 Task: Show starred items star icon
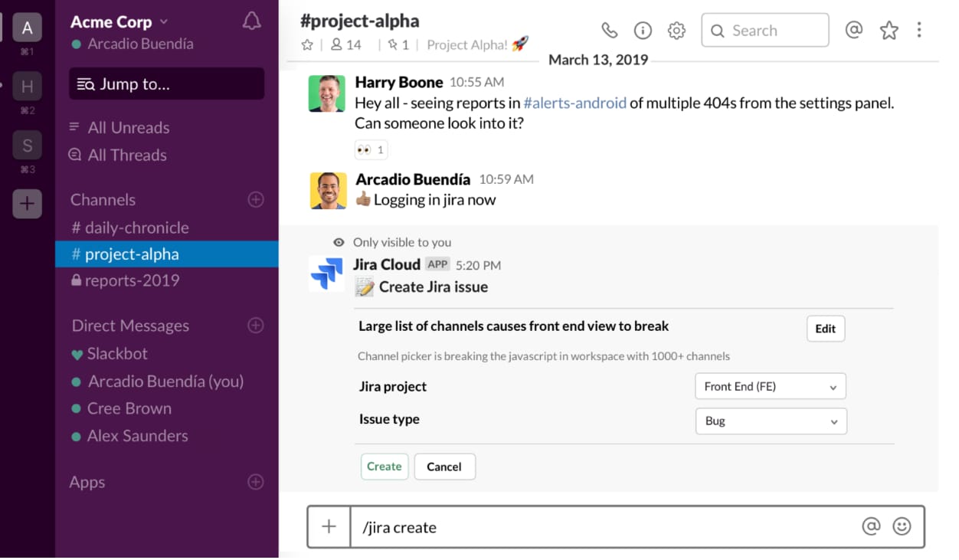[x=889, y=31]
